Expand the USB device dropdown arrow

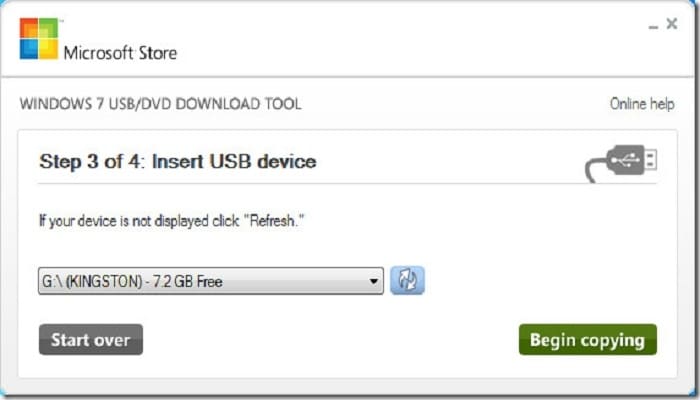tap(374, 281)
